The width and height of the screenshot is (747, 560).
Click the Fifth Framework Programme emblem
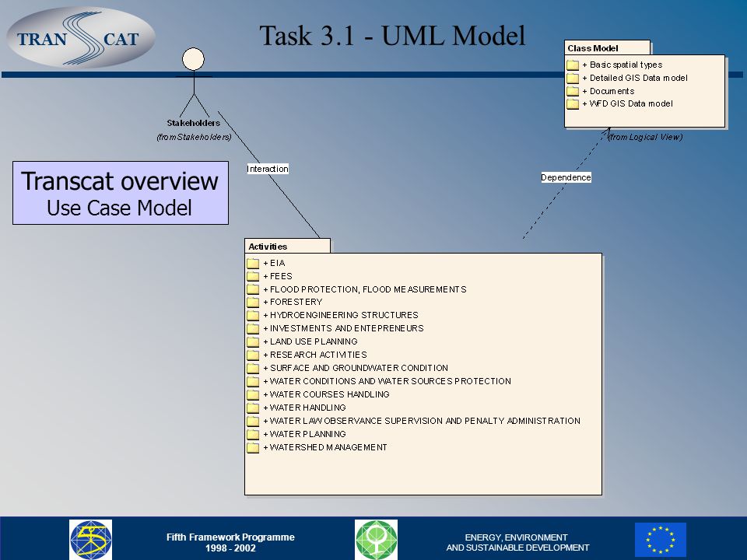[x=90, y=540]
